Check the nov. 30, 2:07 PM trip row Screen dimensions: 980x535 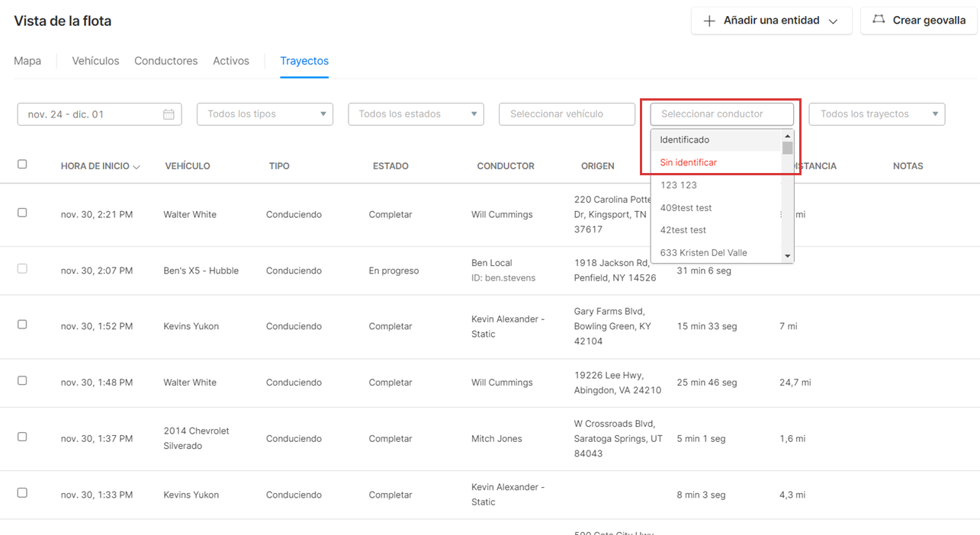pyautogui.click(x=22, y=268)
